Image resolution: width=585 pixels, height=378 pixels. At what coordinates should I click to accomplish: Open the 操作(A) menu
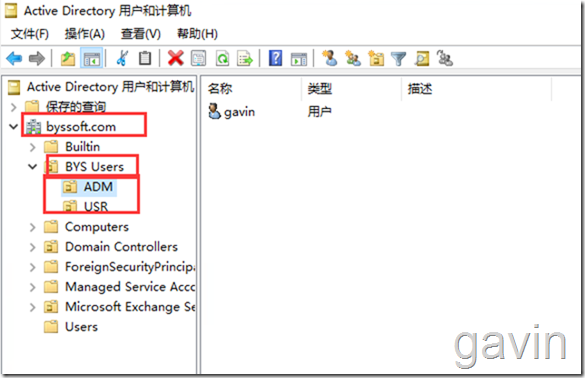click(x=85, y=34)
